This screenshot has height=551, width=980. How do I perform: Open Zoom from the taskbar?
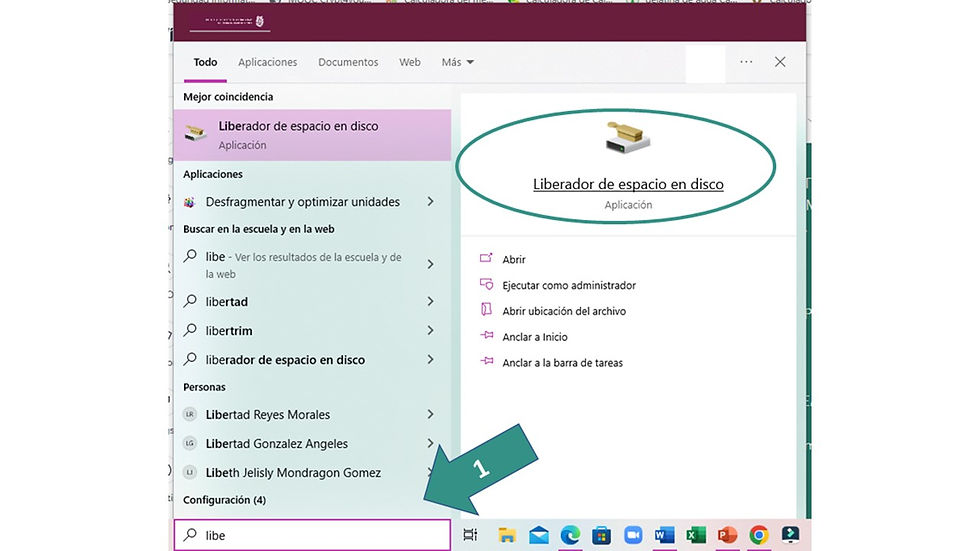[633, 535]
